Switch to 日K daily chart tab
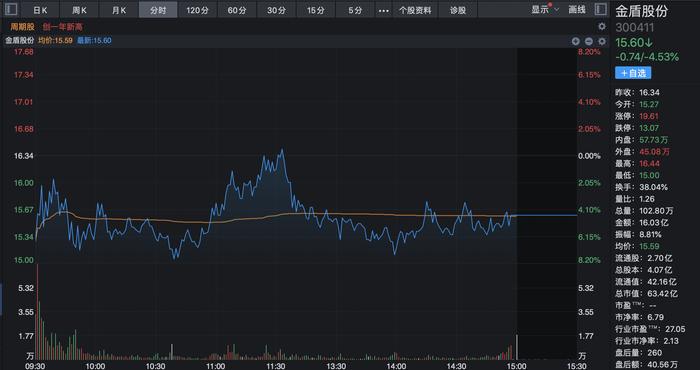Screen dimensions: 700x370 click(x=40, y=10)
